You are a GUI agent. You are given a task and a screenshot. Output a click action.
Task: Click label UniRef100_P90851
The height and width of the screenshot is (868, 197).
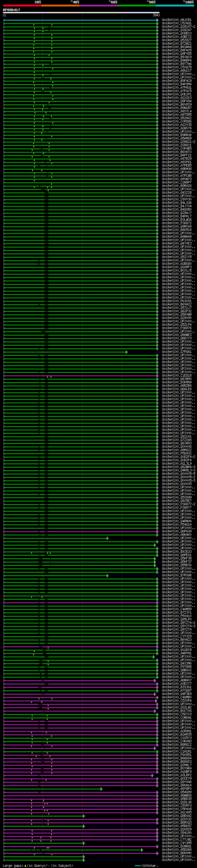click(x=177, y=755)
